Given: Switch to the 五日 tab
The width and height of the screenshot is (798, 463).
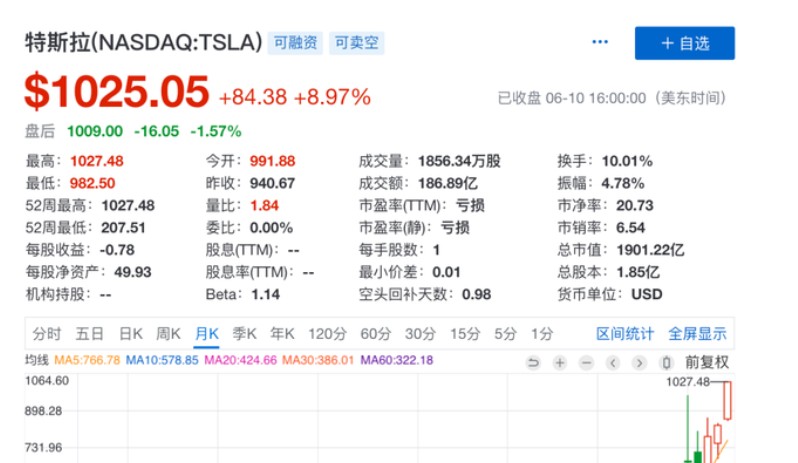Looking at the screenshot, I should point(90,334).
